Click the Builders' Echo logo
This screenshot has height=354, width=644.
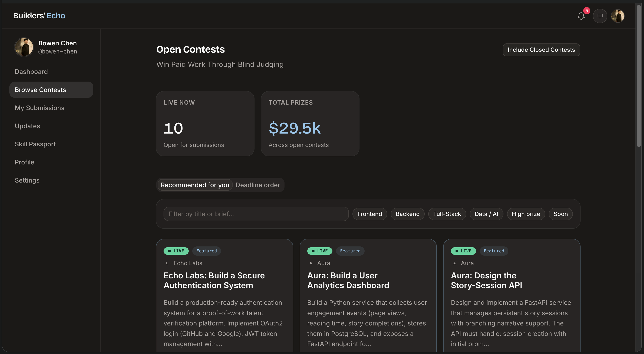(x=39, y=16)
